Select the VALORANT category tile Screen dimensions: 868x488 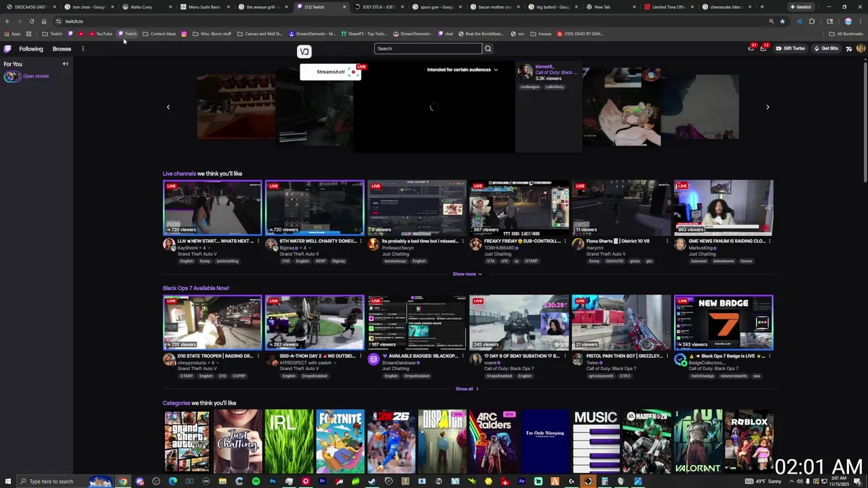click(x=698, y=441)
